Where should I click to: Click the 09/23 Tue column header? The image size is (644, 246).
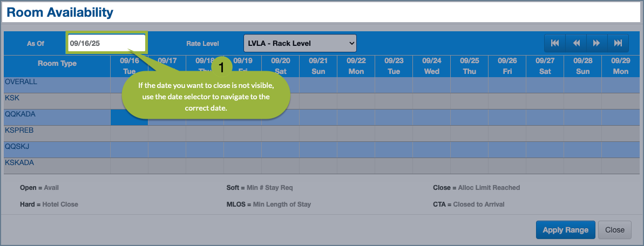[x=394, y=66]
